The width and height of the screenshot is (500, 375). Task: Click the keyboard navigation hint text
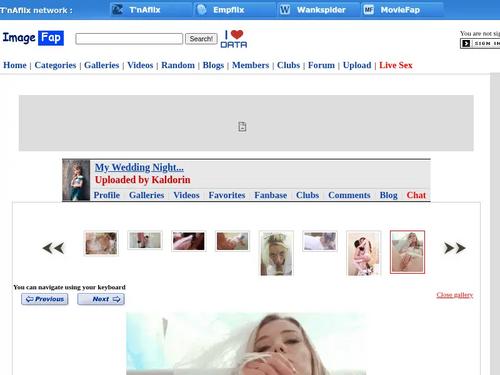point(69,287)
